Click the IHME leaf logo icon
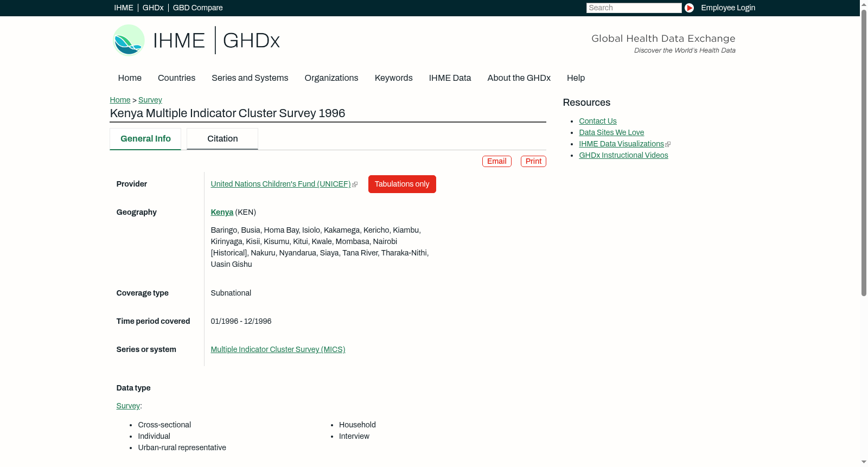868x467 pixels. (x=129, y=40)
